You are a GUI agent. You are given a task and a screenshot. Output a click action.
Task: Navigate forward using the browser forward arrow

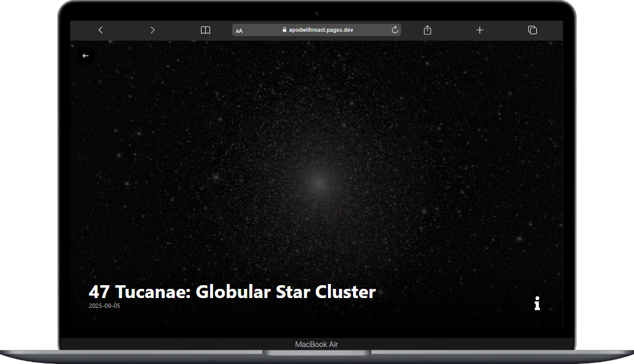(x=152, y=29)
